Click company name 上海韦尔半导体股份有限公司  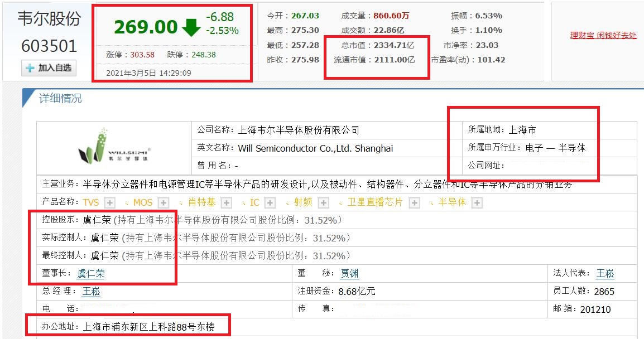(x=299, y=130)
